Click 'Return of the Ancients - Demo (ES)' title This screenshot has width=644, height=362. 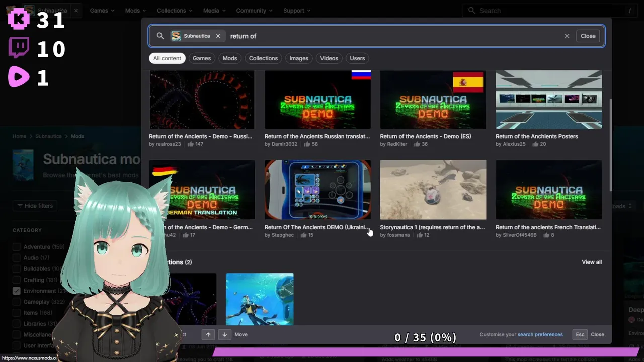[x=425, y=136]
